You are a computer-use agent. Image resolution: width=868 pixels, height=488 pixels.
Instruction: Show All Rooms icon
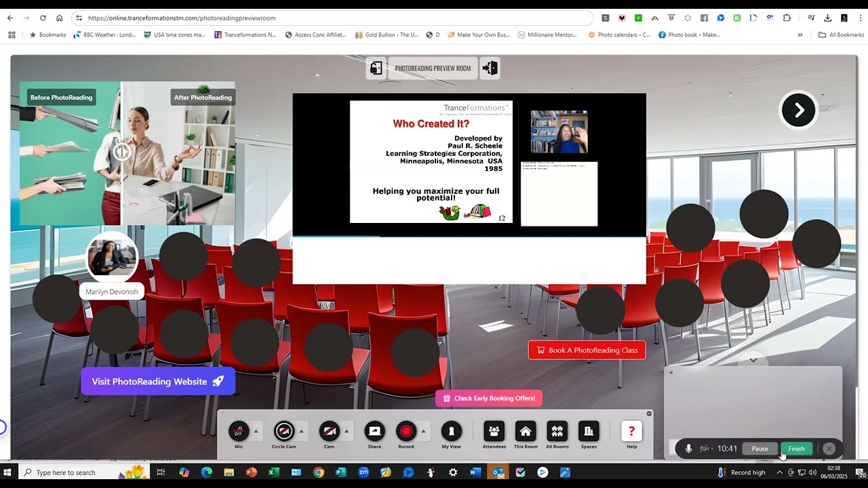[x=557, y=431]
